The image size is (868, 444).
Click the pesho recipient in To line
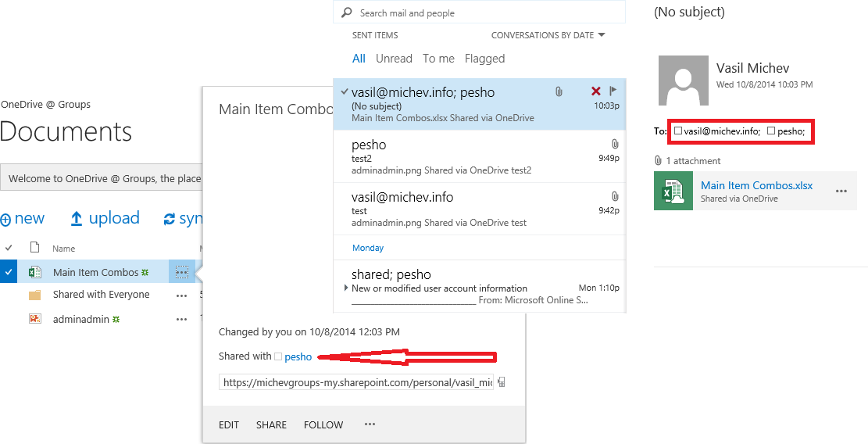point(791,132)
